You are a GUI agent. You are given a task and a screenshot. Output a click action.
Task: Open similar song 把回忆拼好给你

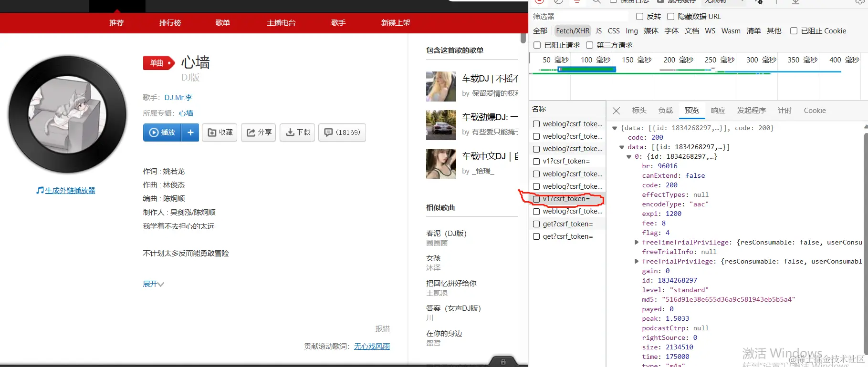(x=451, y=284)
